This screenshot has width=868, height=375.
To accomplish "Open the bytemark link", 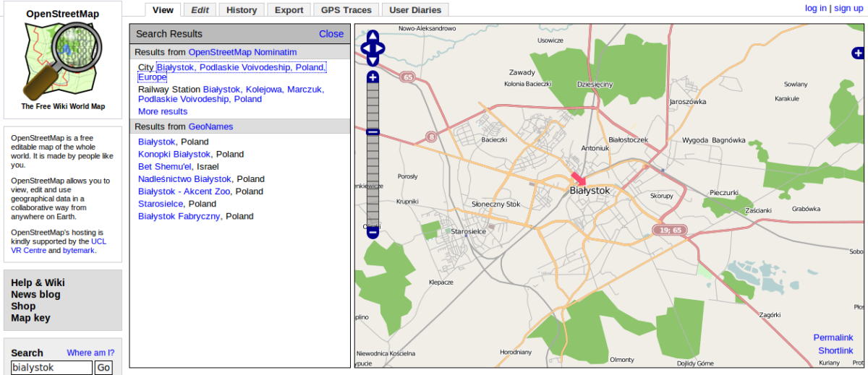I will point(79,250).
